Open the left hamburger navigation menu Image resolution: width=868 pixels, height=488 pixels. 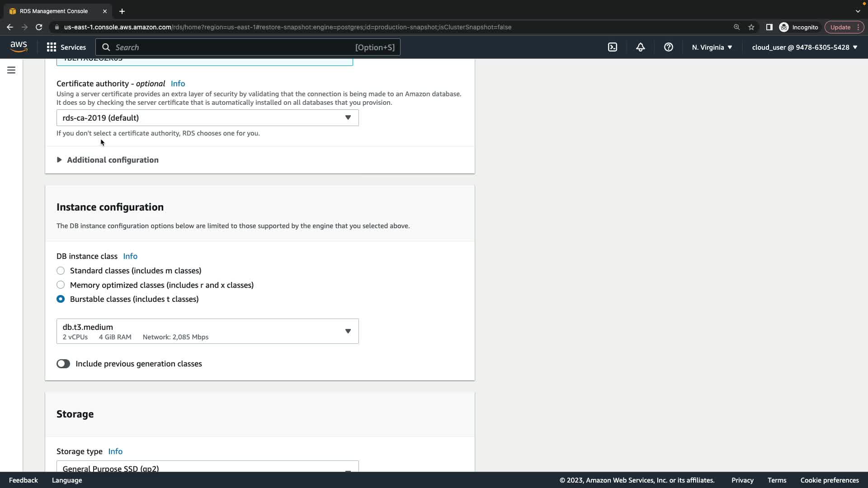[x=11, y=70]
